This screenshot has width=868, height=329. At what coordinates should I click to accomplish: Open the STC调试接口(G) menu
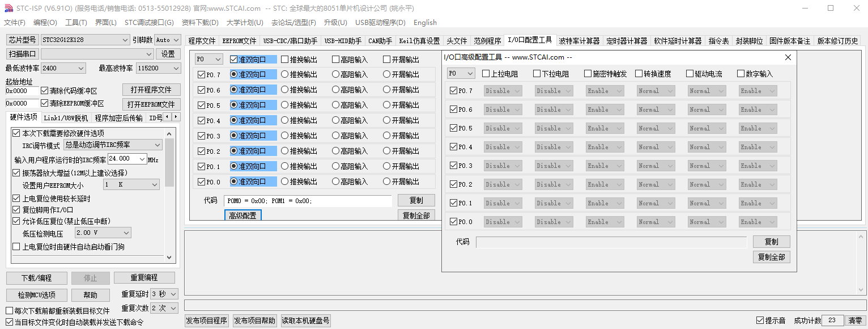point(149,23)
